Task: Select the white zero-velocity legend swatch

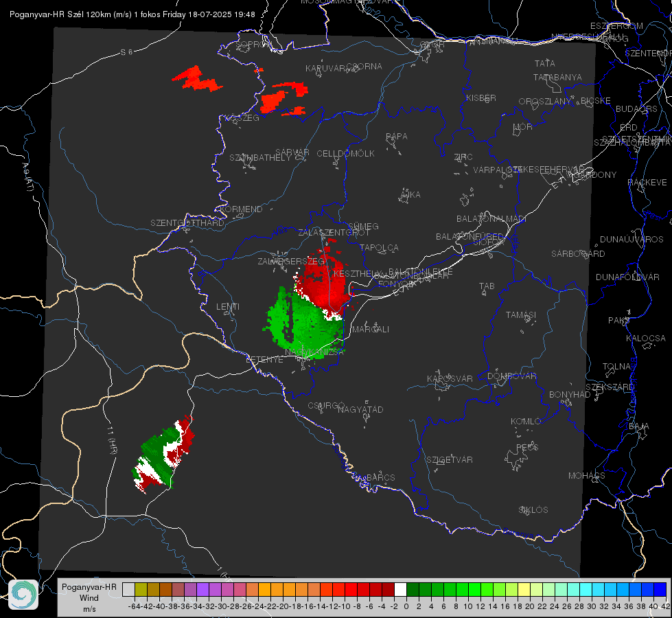Action: tap(400, 589)
